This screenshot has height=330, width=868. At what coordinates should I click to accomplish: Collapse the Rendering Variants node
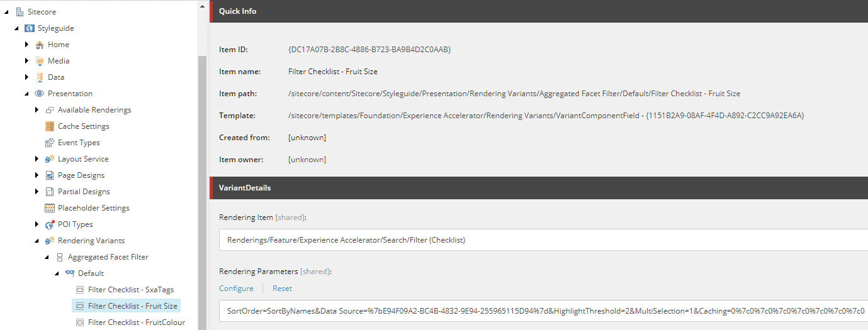[x=37, y=241]
